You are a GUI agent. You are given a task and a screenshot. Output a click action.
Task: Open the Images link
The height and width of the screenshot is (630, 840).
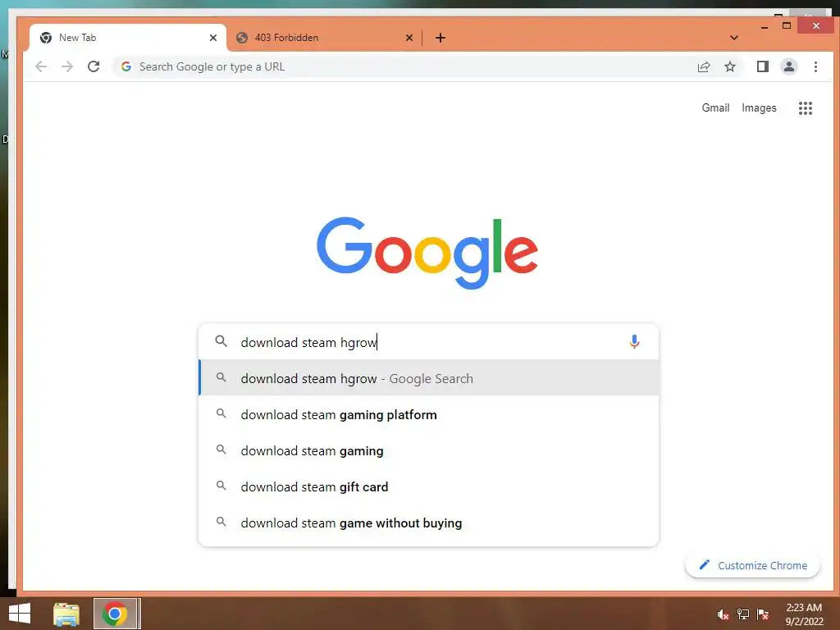pos(759,107)
